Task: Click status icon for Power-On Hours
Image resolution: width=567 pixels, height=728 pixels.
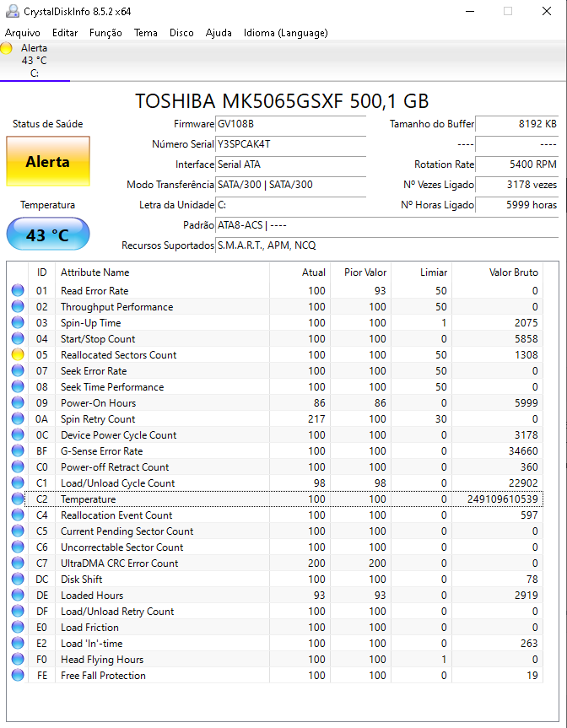Action: [x=18, y=403]
